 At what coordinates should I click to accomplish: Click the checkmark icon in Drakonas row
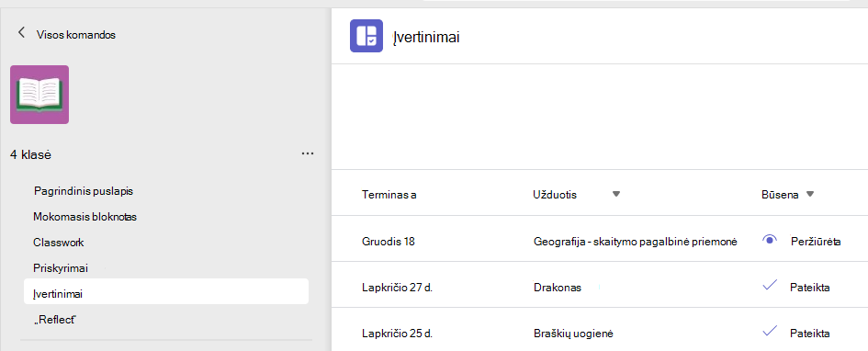click(770, 286)
